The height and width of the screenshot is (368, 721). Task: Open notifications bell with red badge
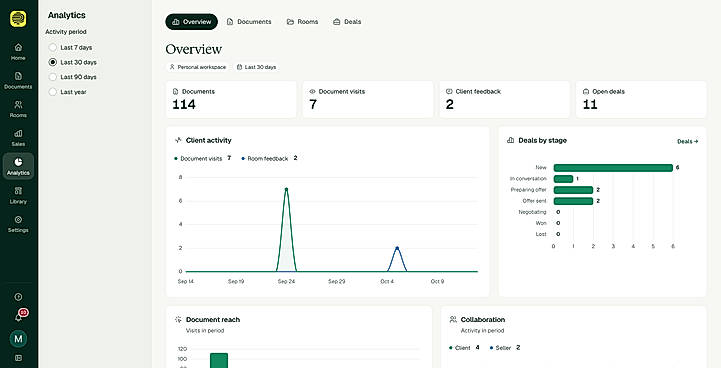click(19, 316)
